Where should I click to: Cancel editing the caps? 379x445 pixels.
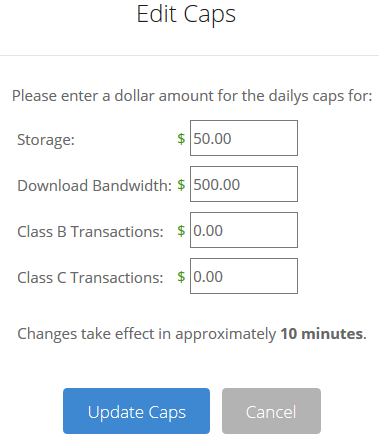(x=271, y=411)
